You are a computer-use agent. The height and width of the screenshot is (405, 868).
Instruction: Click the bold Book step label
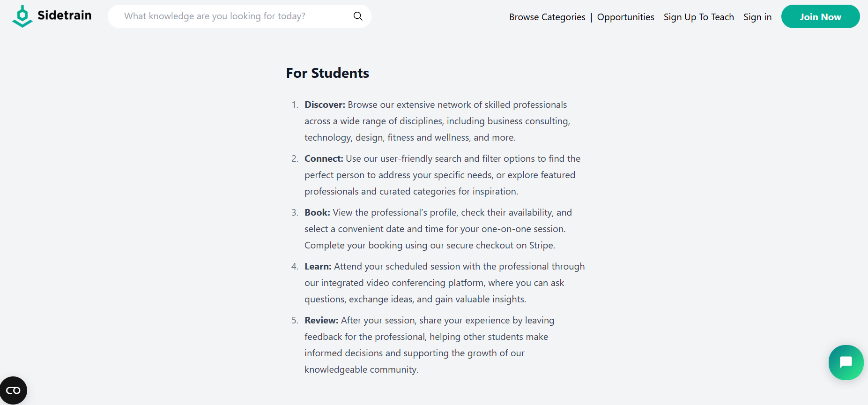(317, 212)
